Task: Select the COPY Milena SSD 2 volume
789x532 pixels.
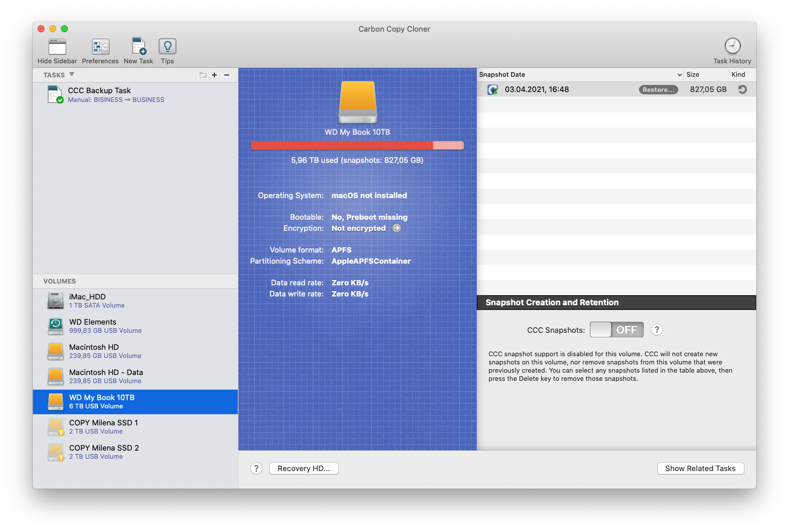Action: click(135, 452)
